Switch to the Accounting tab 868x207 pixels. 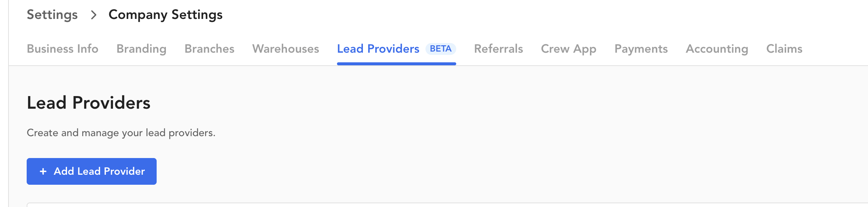(x=717, y=49)
